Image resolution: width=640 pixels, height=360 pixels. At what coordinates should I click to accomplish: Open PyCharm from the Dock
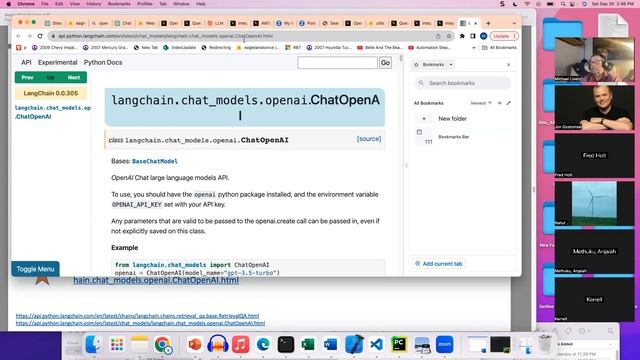click(x=399, y=344)
